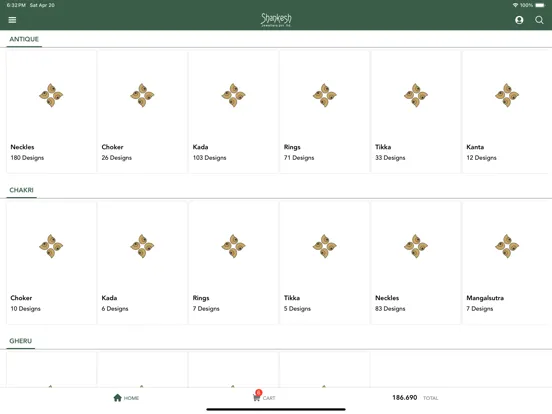Select the ANTIQUE section tab

tap(24, 39)
